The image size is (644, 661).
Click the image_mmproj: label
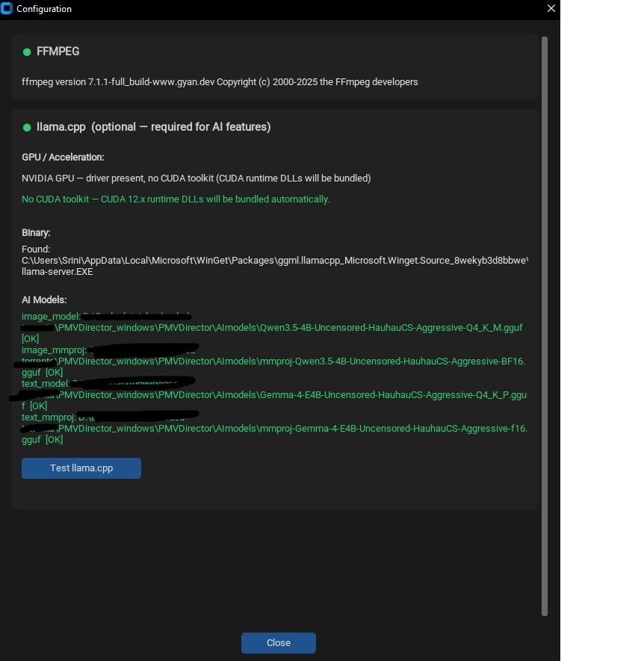click(54, 350)
